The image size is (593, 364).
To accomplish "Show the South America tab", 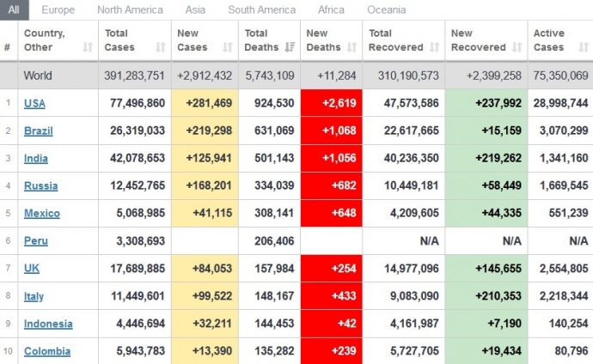I will tap(262, 10).
